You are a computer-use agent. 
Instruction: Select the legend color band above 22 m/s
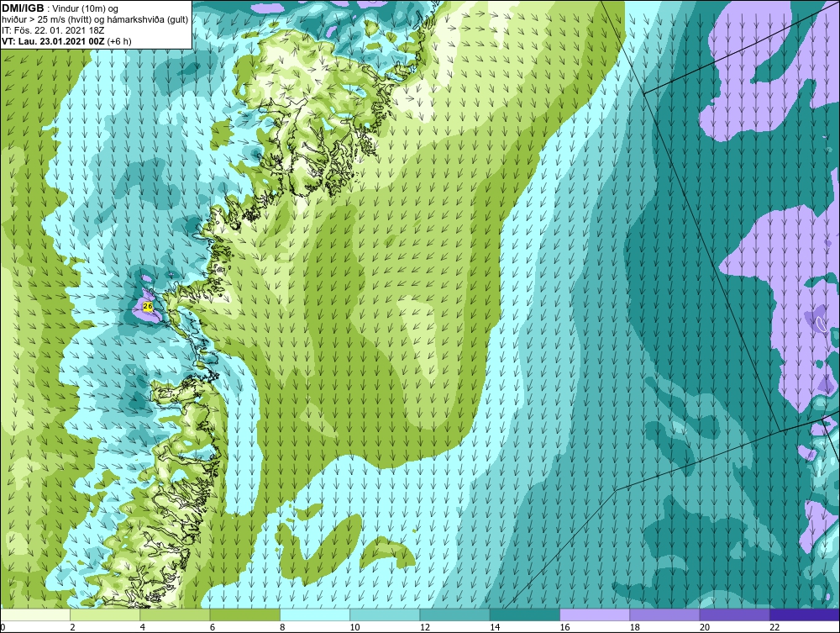coord(805,615)
